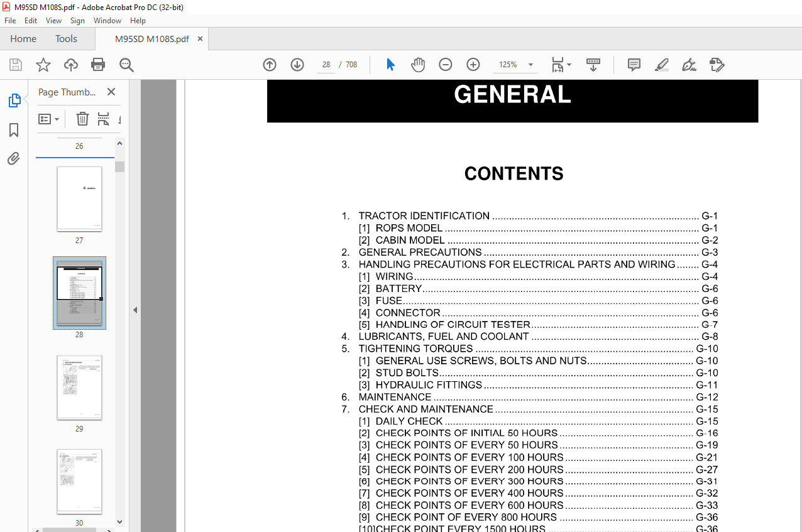Select the highlight text pen tool

point(661,65)
